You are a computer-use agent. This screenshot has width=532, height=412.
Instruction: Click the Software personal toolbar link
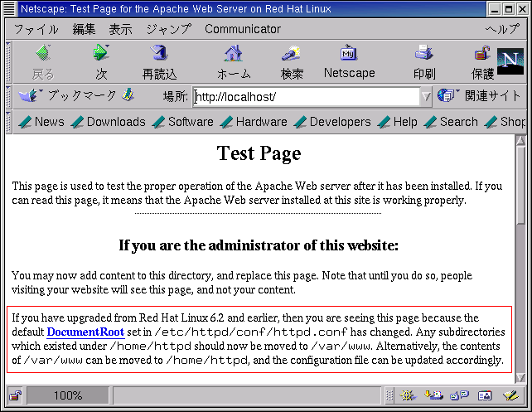(x=183, y=122)
